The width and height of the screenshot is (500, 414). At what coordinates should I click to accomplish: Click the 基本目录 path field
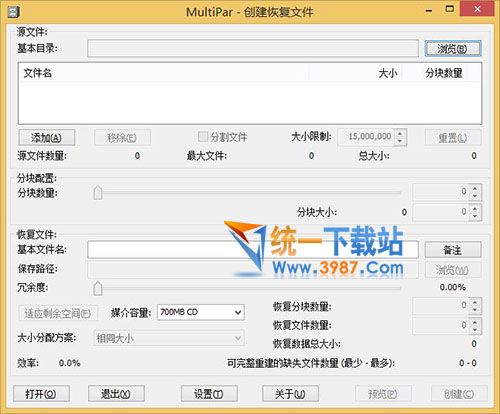click(x=253, y=49)
